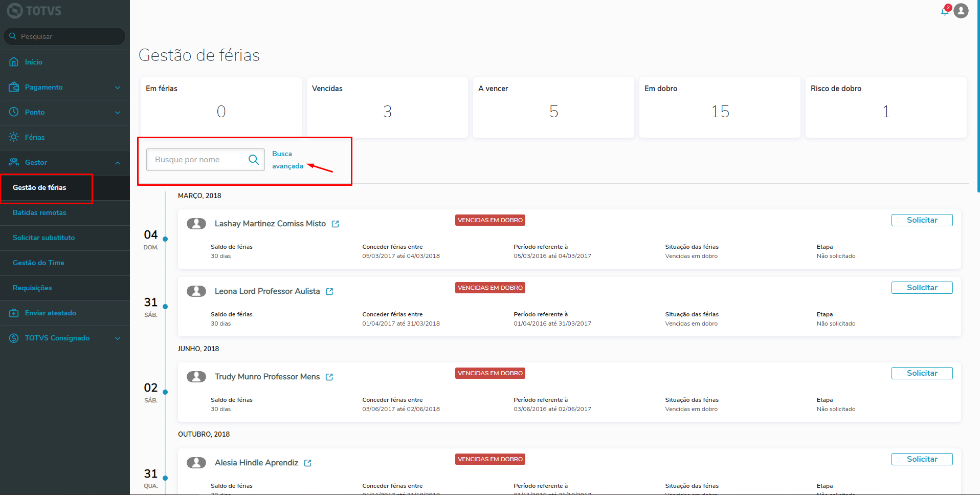Click the MARÇO, 2018 month header

coord(199,196)
